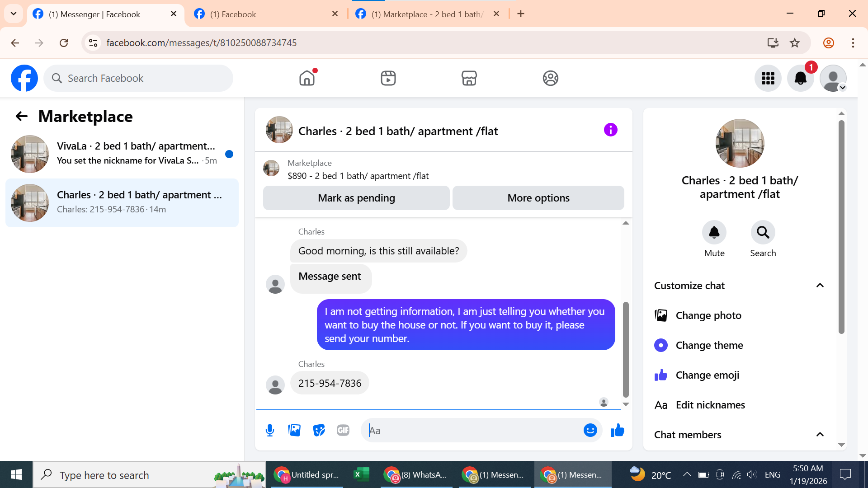Click Mark as pending button
Screen dimensions: 868x488
click(x=356, y=198)
